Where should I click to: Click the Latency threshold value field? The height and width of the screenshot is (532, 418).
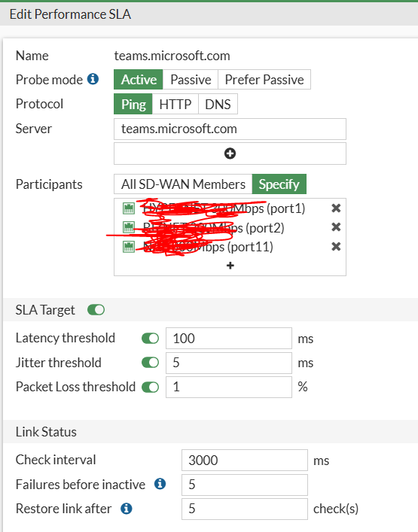[x=229, y=339]
